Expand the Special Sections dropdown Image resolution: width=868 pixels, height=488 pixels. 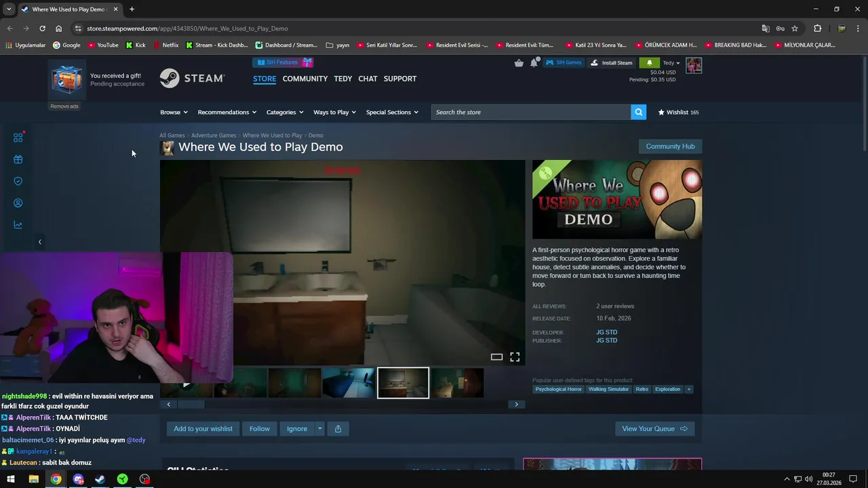click(x=392, y=113)
